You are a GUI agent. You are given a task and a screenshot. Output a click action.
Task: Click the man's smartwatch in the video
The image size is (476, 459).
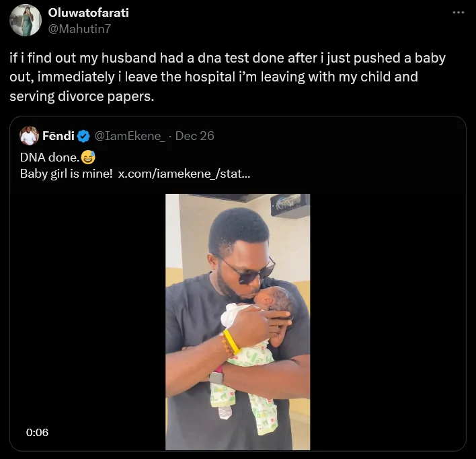[216, 378]
